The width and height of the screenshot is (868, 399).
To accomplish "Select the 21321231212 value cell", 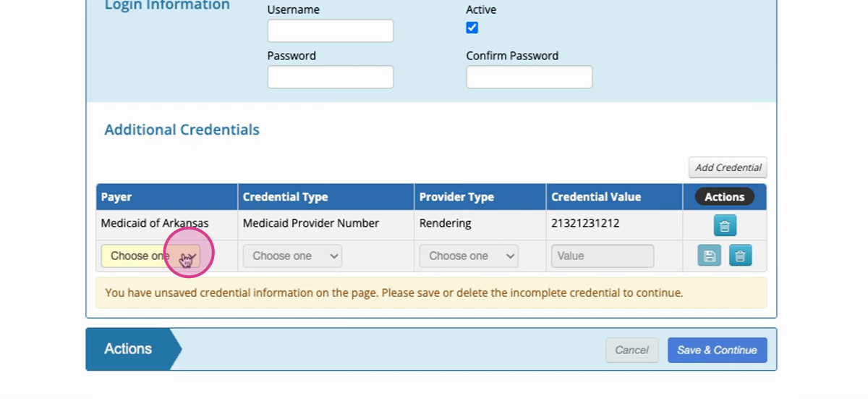I will pyautogui.click(x=615, y=224).
